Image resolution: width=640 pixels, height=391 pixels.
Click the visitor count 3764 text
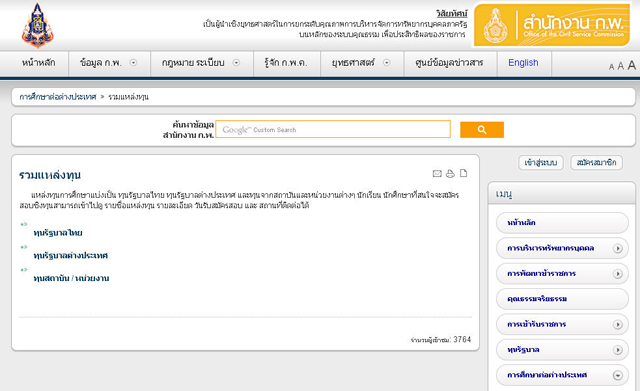pos(462,340)
